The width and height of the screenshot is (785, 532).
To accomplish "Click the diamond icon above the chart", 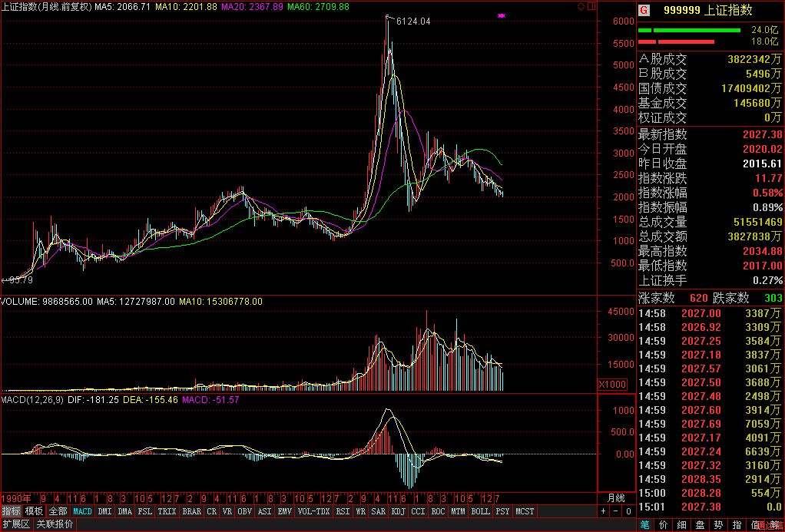I will [581, 6].
